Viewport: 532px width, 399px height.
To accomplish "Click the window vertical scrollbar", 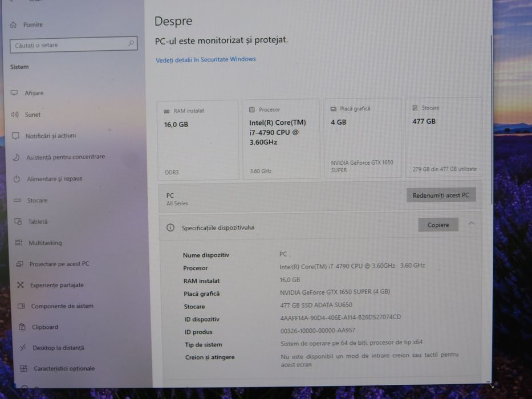I will pos(492,119).
